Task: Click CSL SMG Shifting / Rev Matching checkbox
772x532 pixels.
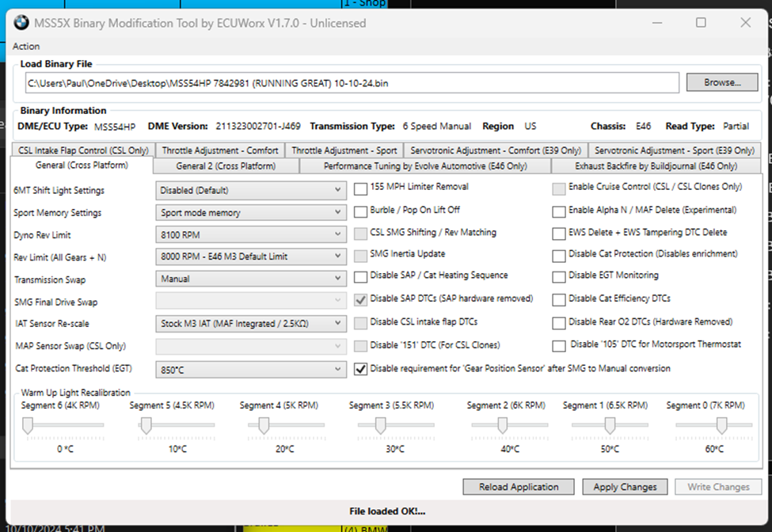Action: [x=361, y=234]
